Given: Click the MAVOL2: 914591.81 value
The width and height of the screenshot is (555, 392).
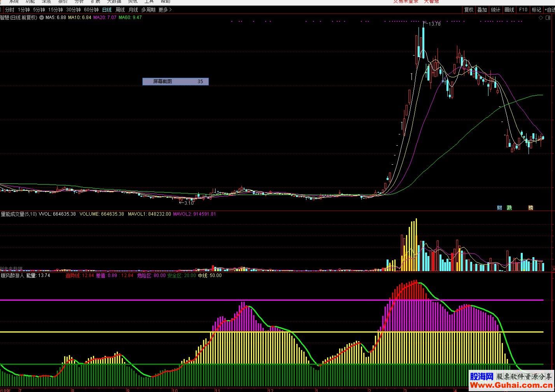Looking at the screenshot, I should [x=194, y=214].
